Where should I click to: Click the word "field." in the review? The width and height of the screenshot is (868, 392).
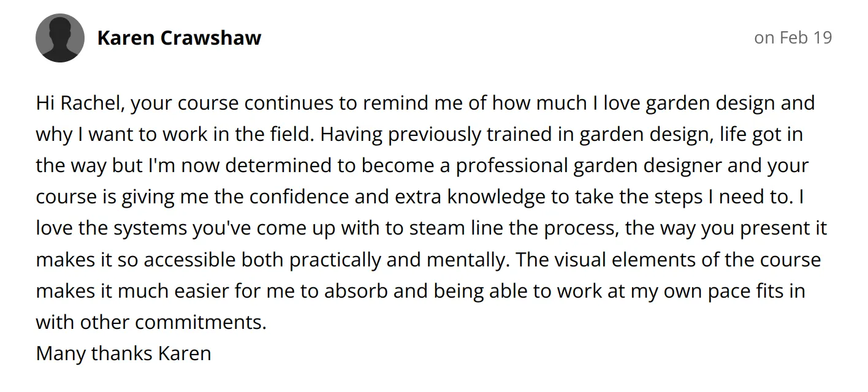[292, 135]
